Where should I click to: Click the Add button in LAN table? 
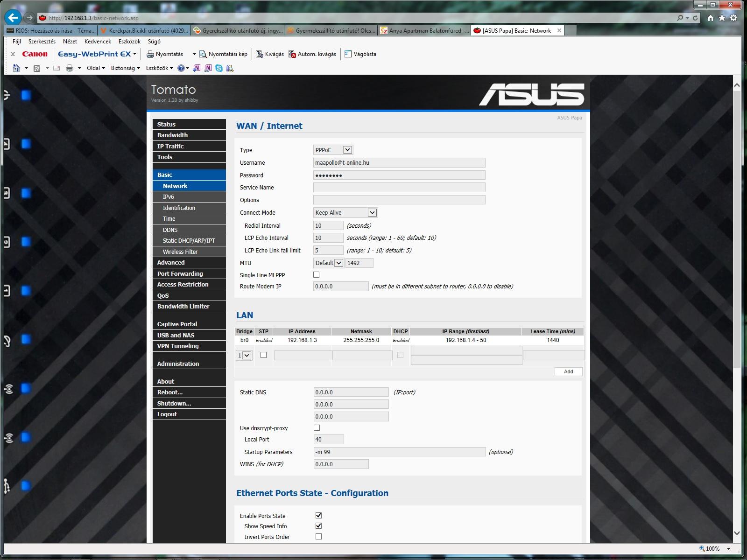click(x=568, y=371)
